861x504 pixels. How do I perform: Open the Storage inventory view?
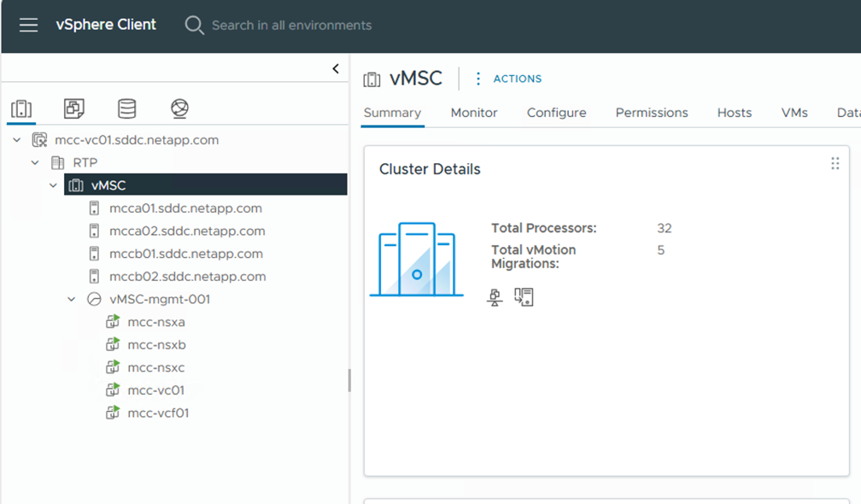pyautogui.click(x=126, y=108)
